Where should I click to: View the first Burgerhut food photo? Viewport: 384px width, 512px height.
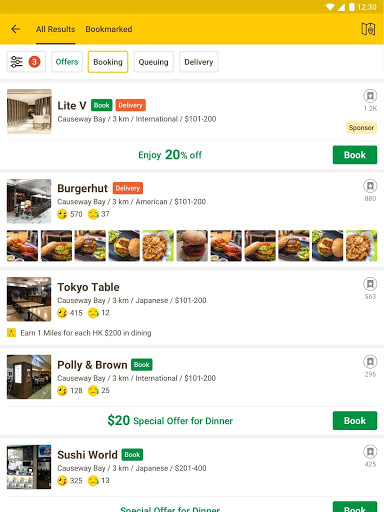click(22, 246)
